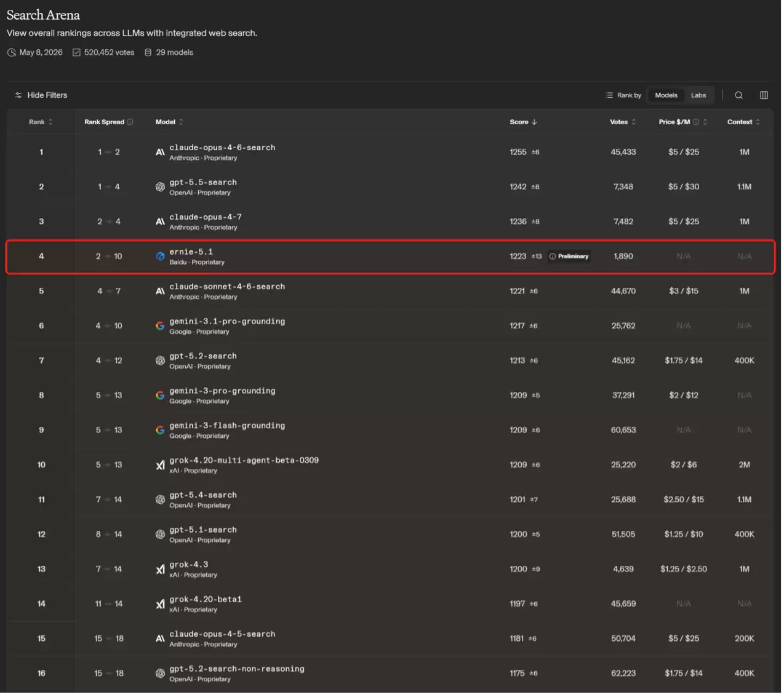
Task: Click the Anthropic logo beside claude-opus-4-7
Action: [161, 222]
